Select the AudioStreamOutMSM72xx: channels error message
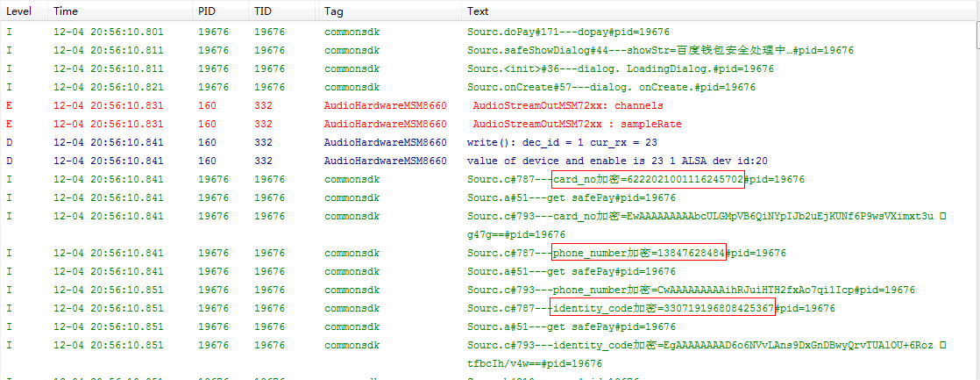 pos(568,105)
